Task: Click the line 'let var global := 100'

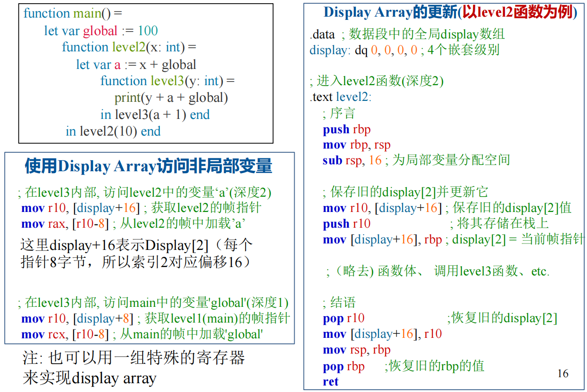Action: 101,31
